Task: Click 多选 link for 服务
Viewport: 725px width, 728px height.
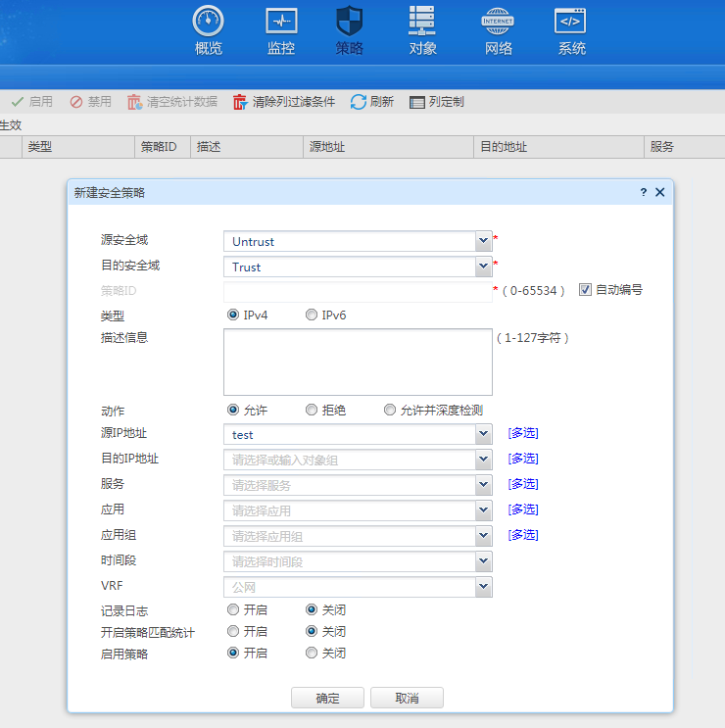Action: [523, 484]
